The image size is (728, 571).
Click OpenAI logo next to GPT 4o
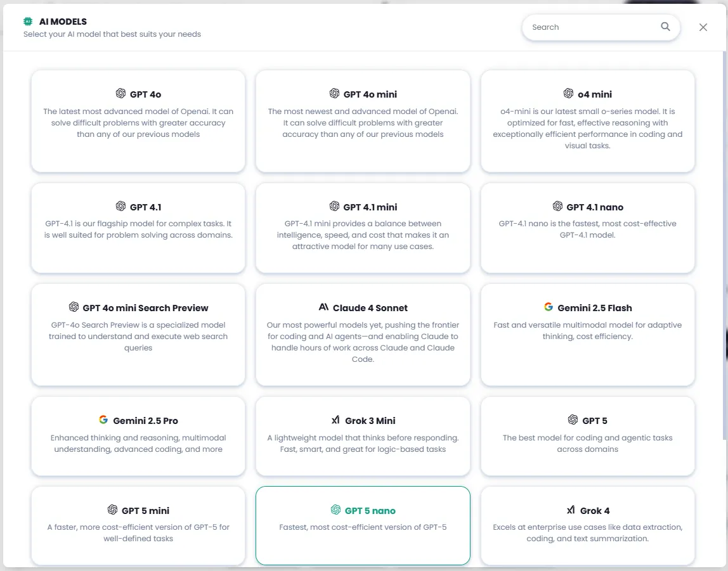click(x=120, y=94)
